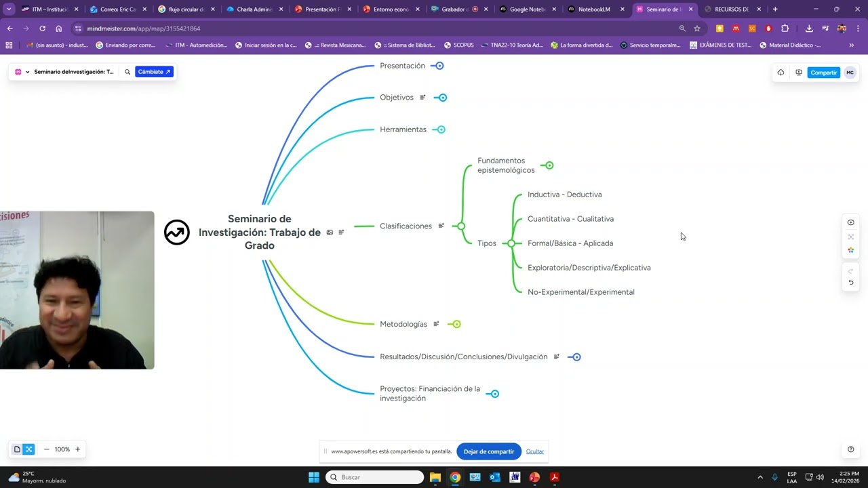Switch to the Entorno econó browser tab
The height and width of the screenshot is (488, 868).
391,9
